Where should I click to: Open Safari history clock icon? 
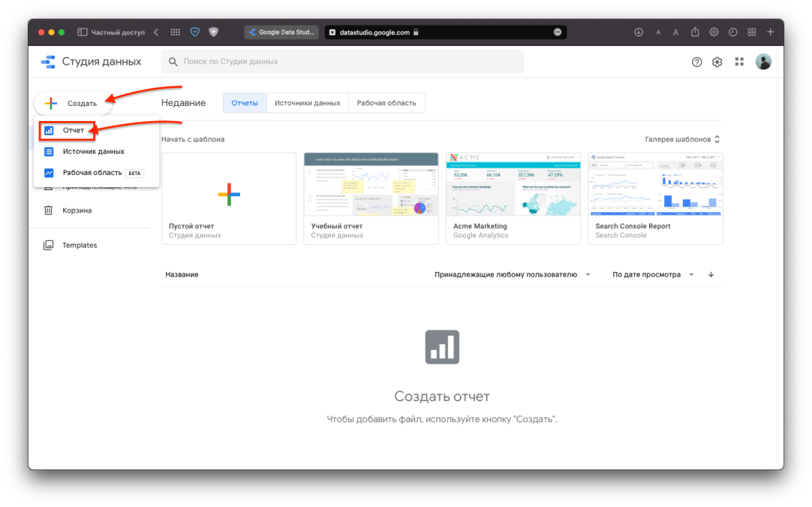[x=732, y=32]
